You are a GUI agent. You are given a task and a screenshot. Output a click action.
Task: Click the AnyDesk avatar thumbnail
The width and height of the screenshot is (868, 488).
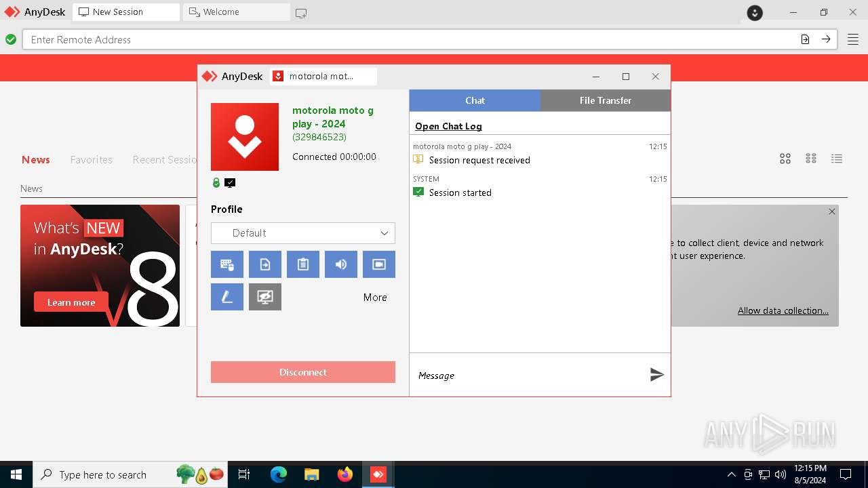click(245, 137)
